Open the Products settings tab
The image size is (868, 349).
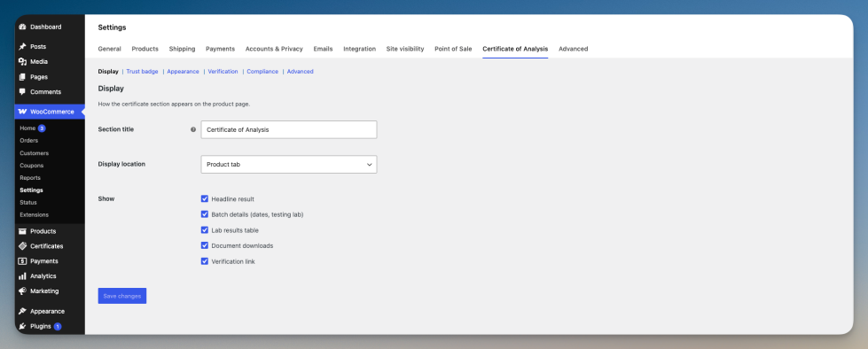pyautogui.click(x=145, y=49)
